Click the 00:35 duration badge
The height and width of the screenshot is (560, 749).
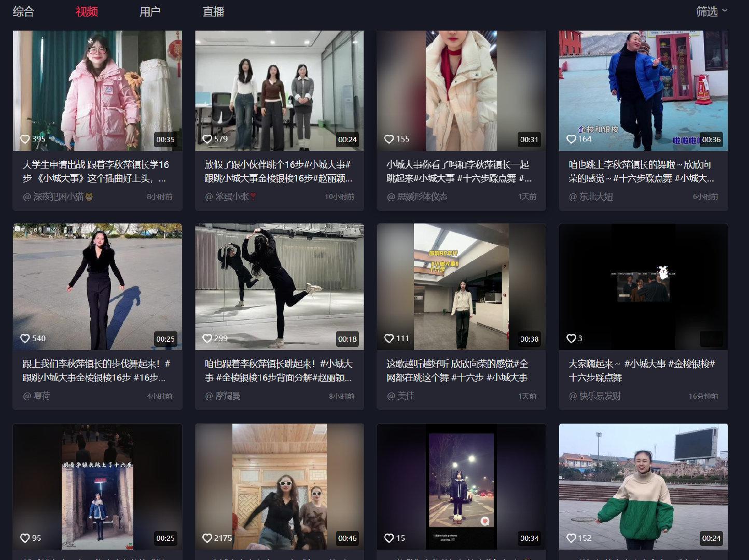[165, 139]
